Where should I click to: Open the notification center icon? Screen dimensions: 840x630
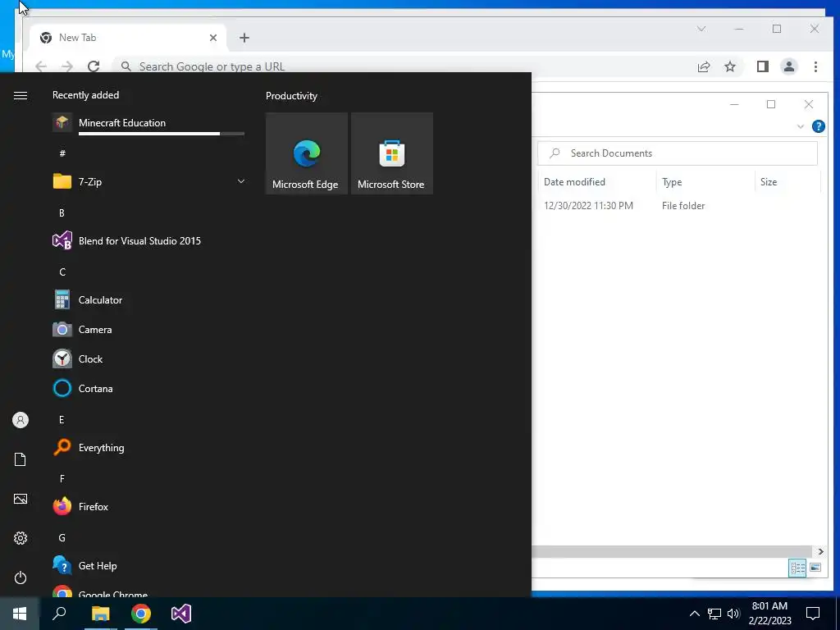[813, 614]
